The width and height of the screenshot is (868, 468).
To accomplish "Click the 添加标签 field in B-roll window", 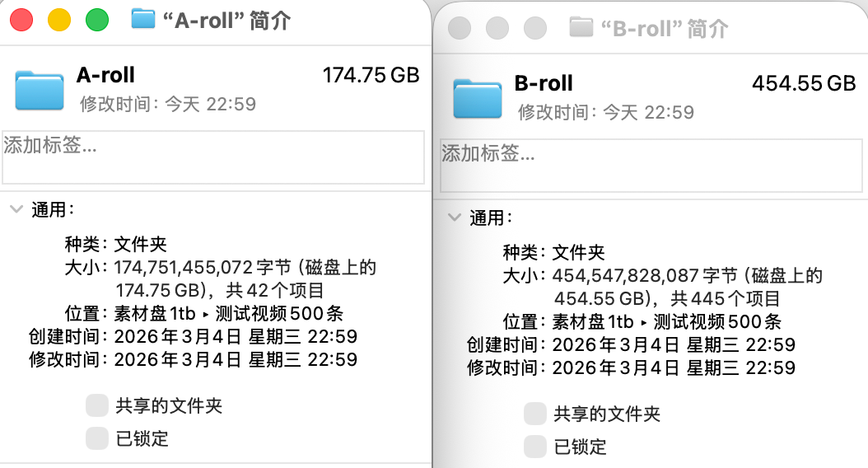I will [x=653, y=165].
